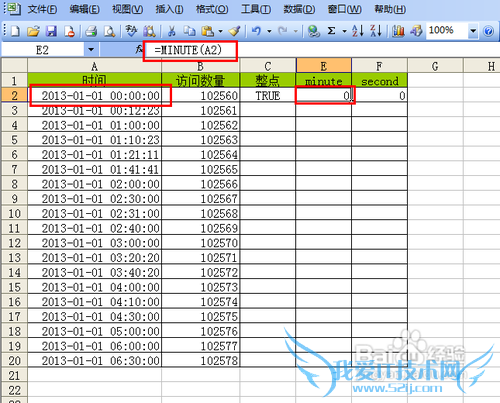Select column G header
The width and height of the screenshot is (500, 403).
click(x=435, y=66)
